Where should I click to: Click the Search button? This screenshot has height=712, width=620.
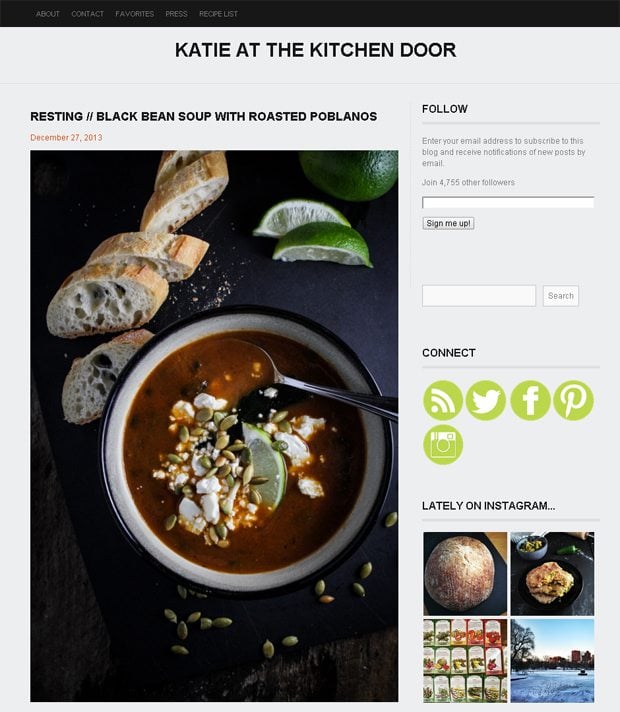(x=560, y=296)
